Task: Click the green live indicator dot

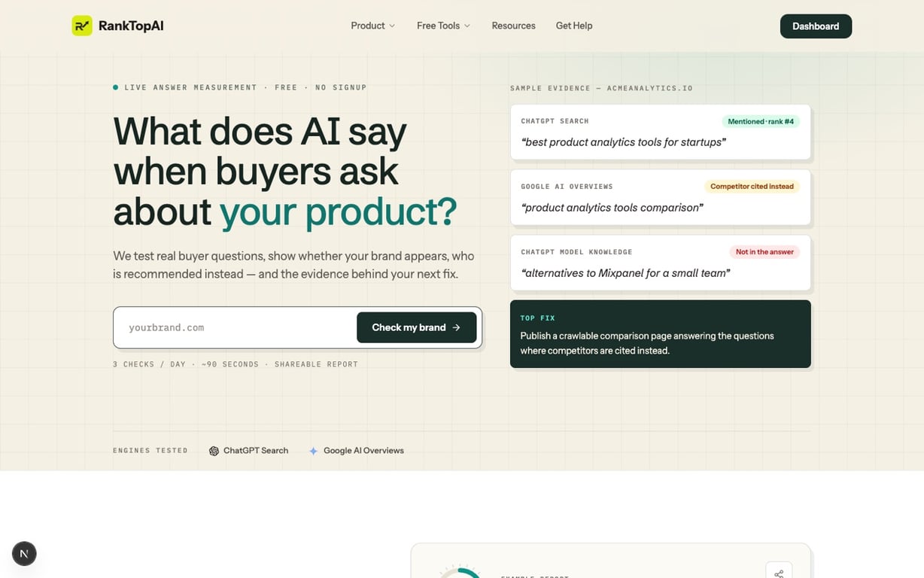Action: (115, 87)
